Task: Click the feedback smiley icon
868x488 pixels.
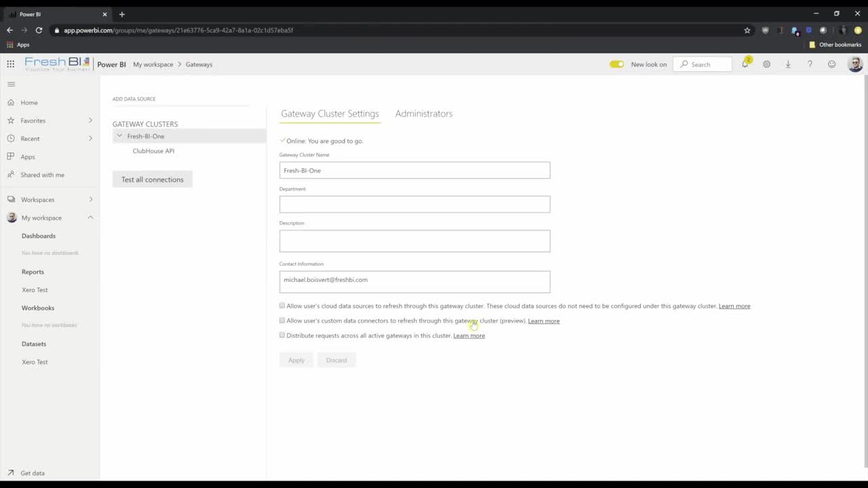Action: [x=831, y=64]
